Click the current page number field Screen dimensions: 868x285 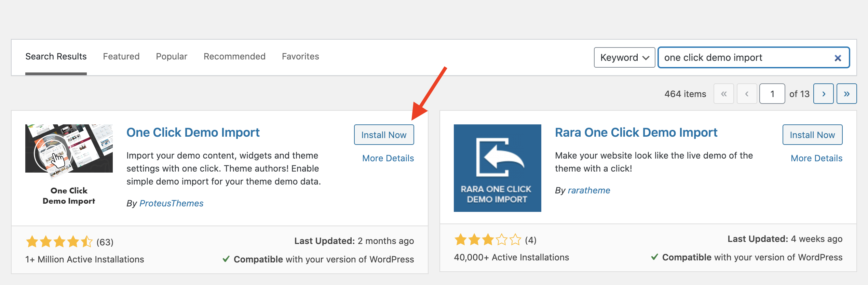click(x=772, y=94)
